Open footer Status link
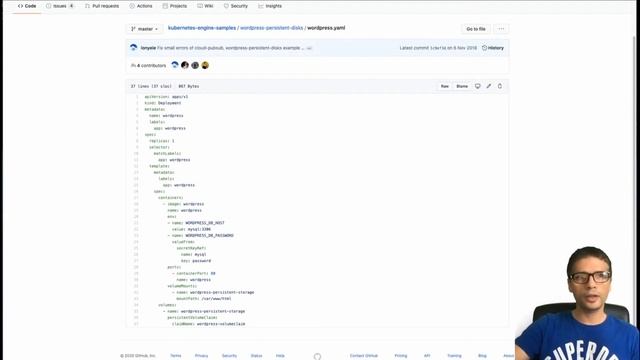 256,356
